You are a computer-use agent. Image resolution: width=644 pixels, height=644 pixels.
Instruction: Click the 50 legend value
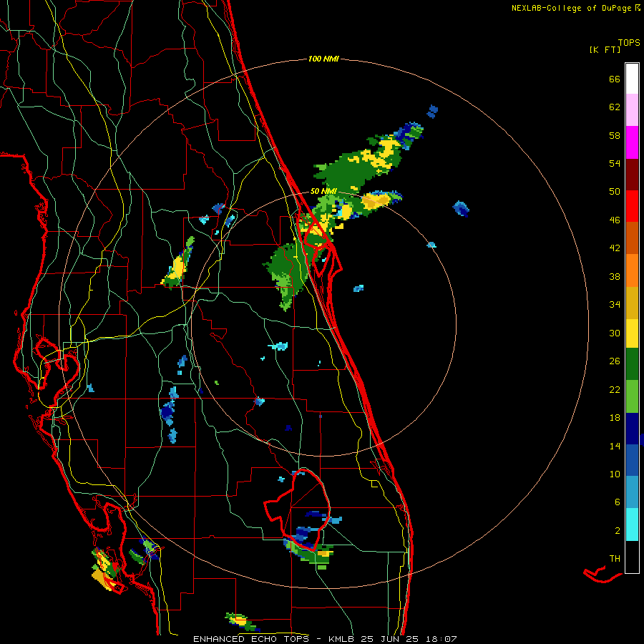pyautogui.click(x=615, y=192)
